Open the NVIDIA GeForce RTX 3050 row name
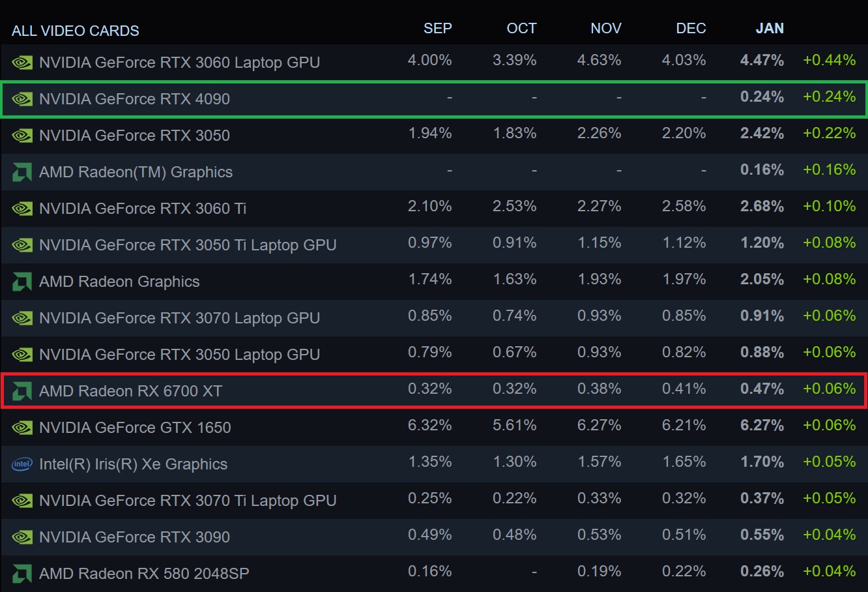The image size is (868, 592). click(134, 136)
